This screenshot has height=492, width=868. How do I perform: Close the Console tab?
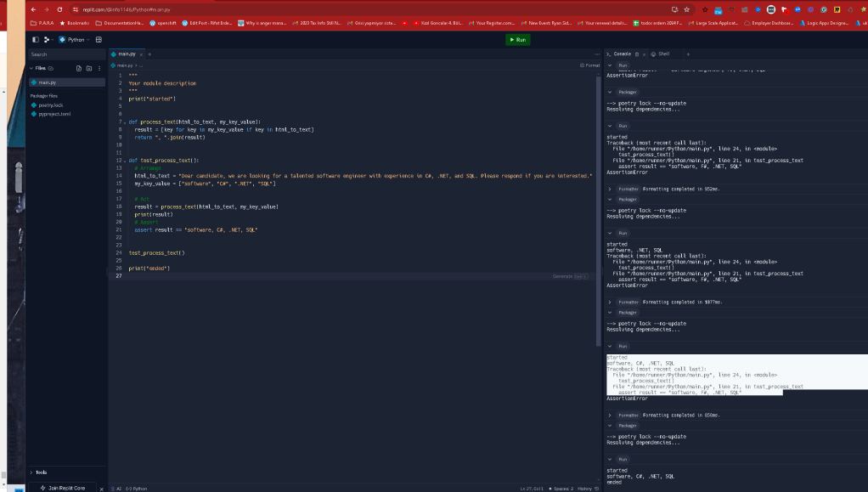pyautogui.click(x=644, y=54)
